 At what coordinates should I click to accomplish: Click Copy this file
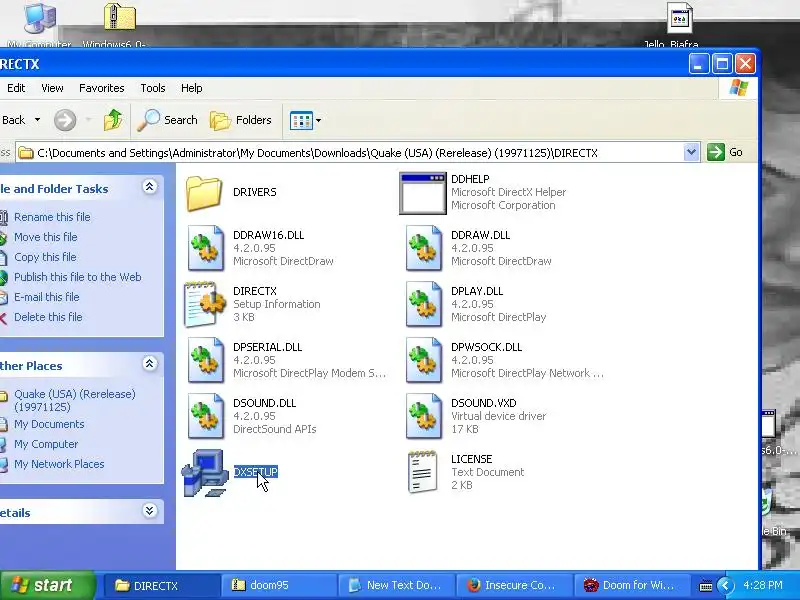click(x=45, y=257)
